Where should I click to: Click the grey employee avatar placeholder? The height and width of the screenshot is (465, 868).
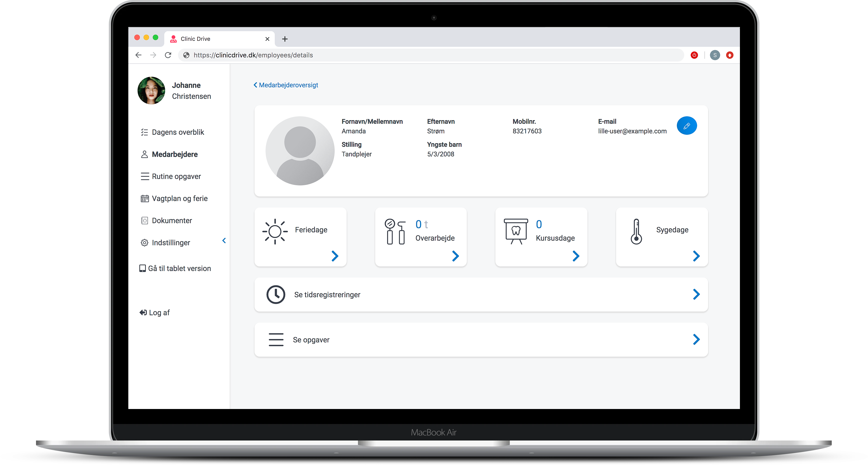pyautogui.click(x=300, y=150)
